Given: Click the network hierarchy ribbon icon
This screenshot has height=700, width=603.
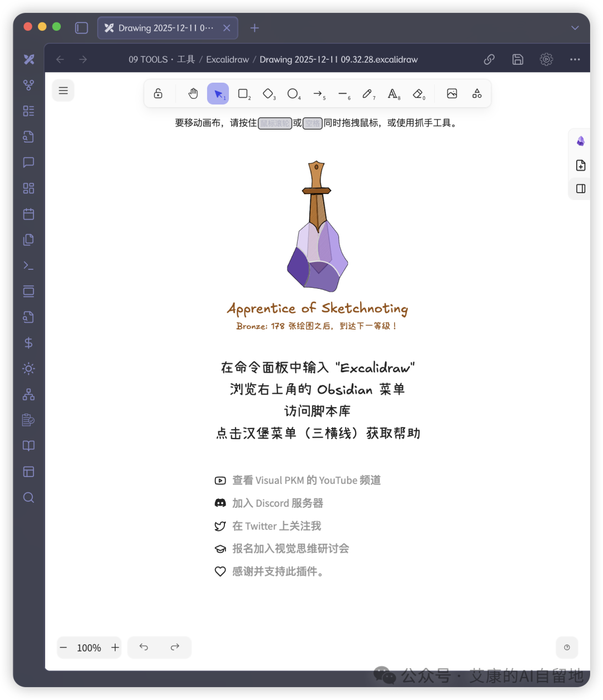Looking at the screenshot, I should pos(28,394).
